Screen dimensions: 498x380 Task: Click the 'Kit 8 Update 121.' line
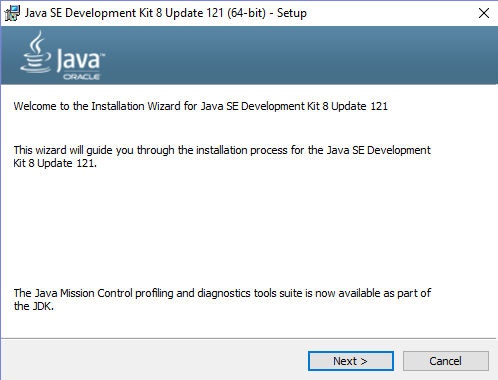[55, 163]
